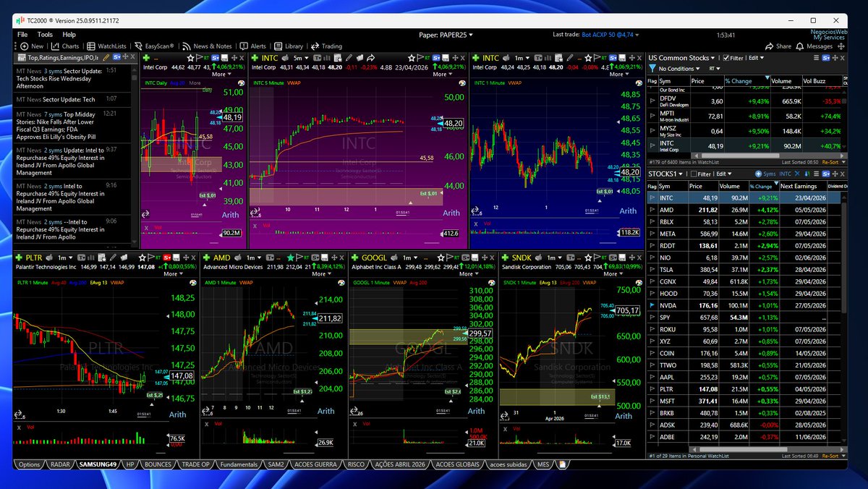Select INTC symbol field on 5m chart
Screen dimensions: 868x489
point(270,58)
